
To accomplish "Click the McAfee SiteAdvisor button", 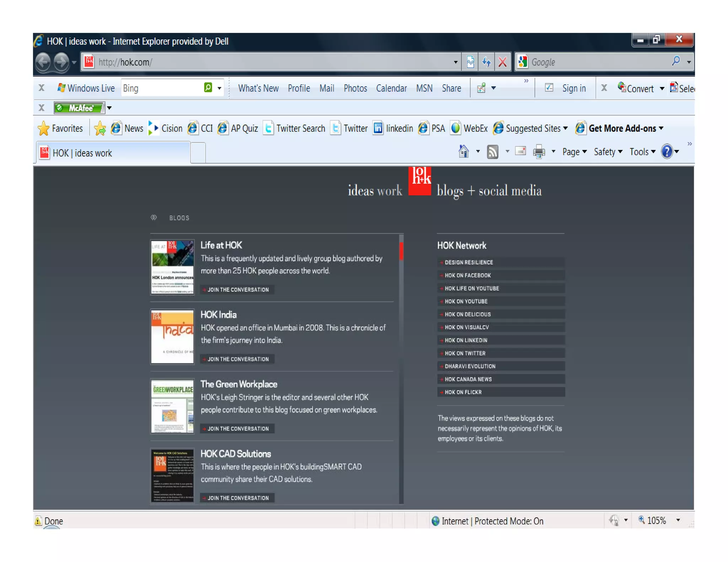I will pos(80,108).
